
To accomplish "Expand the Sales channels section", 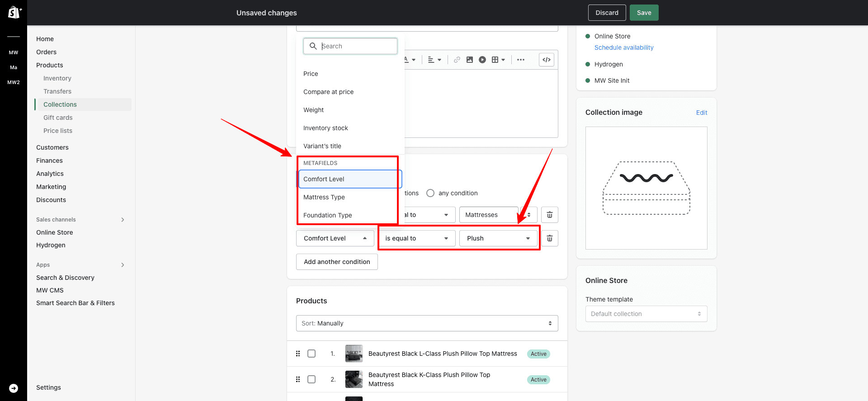I will [123, 220].
